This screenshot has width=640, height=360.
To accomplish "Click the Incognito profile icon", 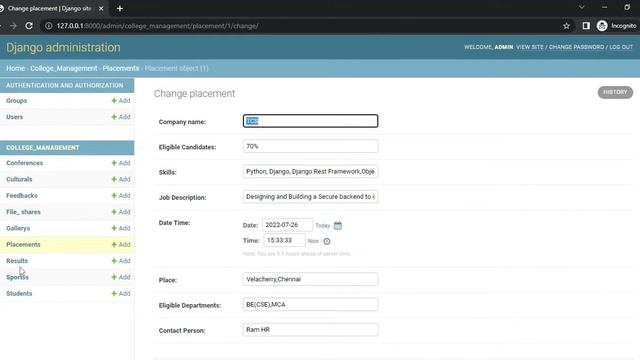I will [x=602, y=26].
